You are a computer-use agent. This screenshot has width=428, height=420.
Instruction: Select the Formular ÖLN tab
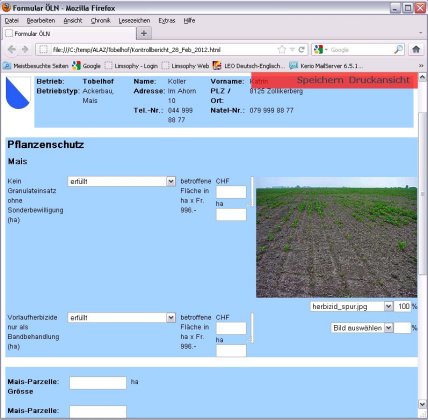pyautogui.click(x=69, y=33)
